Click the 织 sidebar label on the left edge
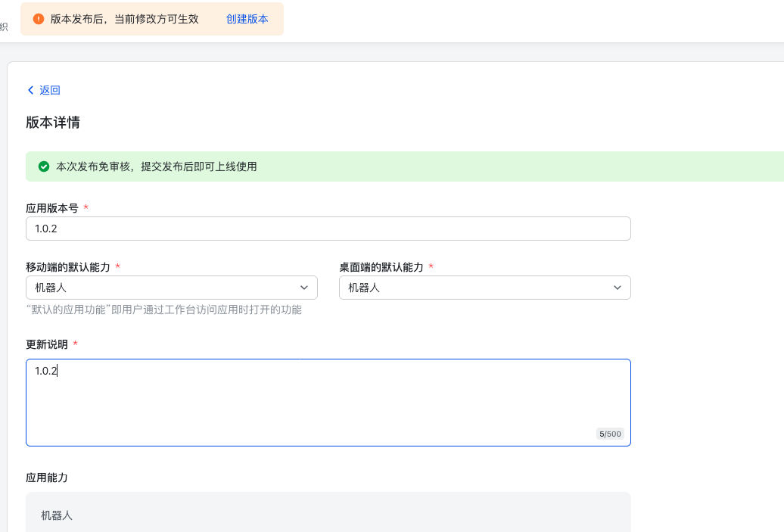The width and height of the screenshot is (784, 532). (3, 26)
